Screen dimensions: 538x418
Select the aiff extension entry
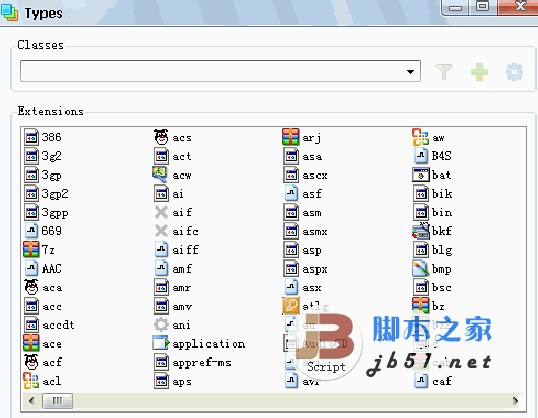coord(177,249)
